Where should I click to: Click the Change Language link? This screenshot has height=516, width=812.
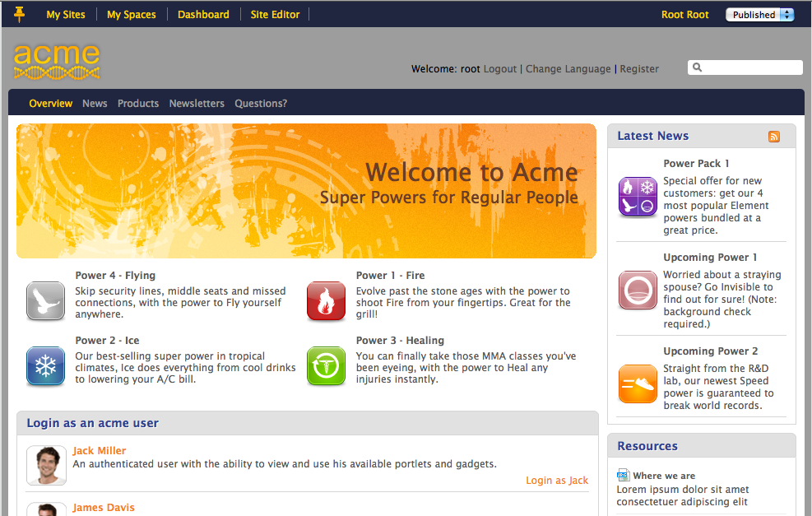click(568, 69)
